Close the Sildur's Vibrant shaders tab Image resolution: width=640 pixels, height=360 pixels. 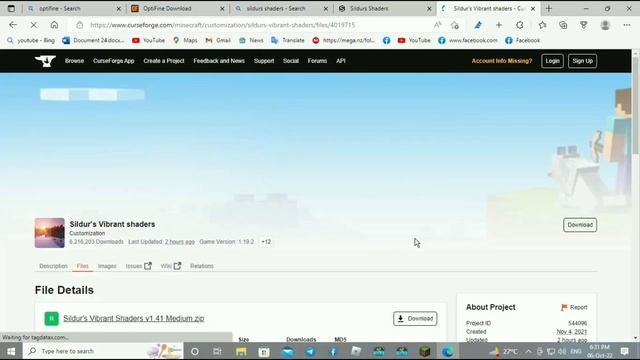tap(533, 8)
